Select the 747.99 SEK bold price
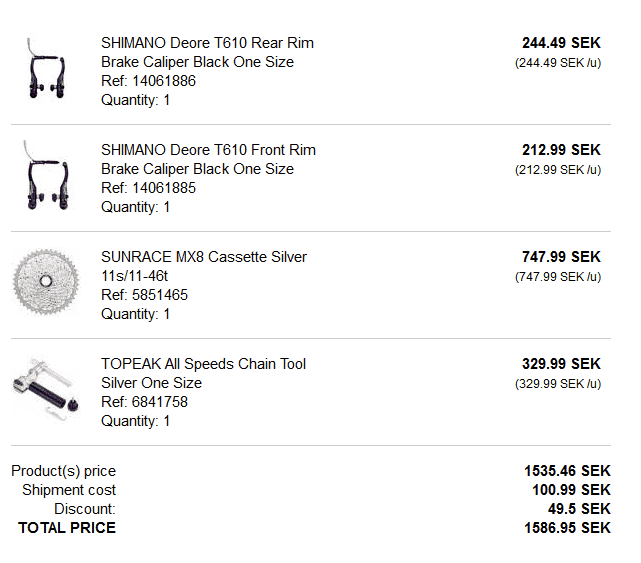This screenshot has width=641, height=563. tap(561, 257)
